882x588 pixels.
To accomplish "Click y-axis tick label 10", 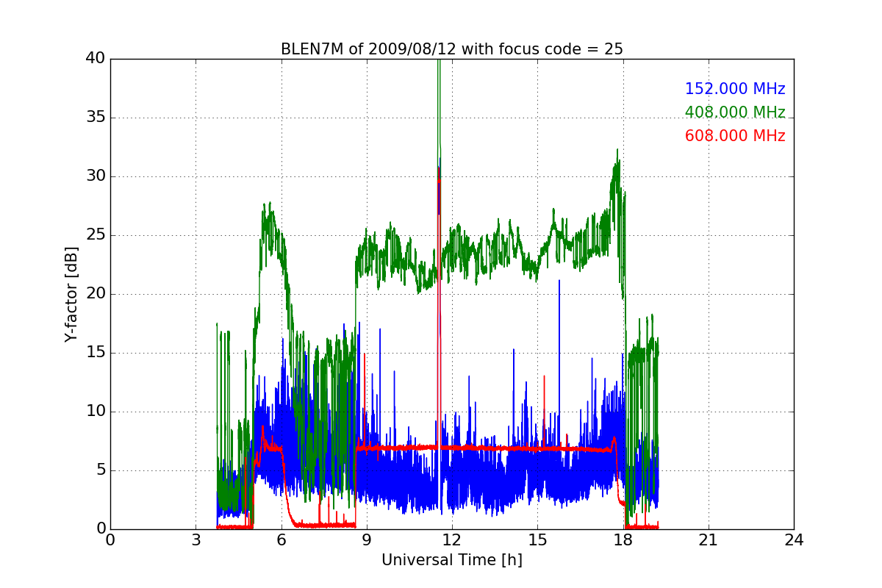I will [x=95, y=412].
